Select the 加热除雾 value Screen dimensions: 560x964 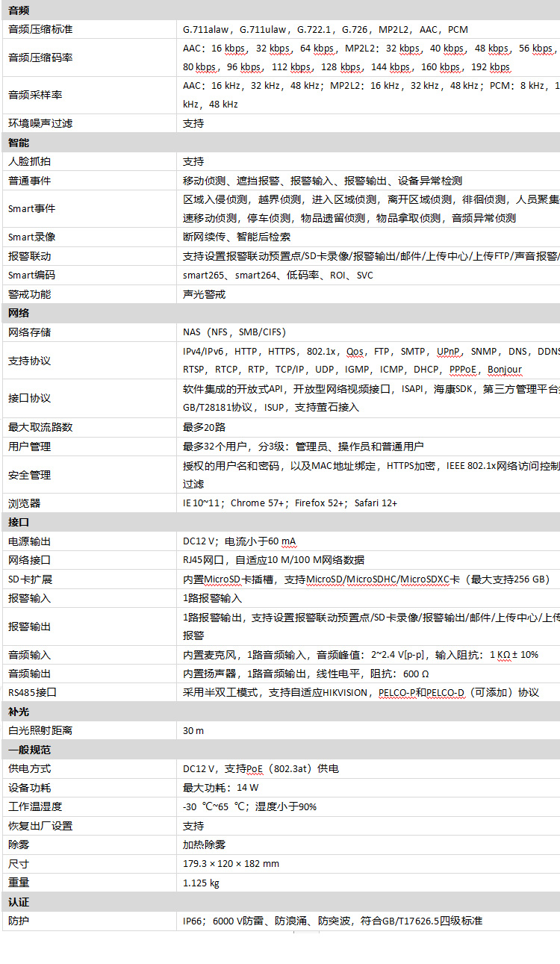point(204,845)
